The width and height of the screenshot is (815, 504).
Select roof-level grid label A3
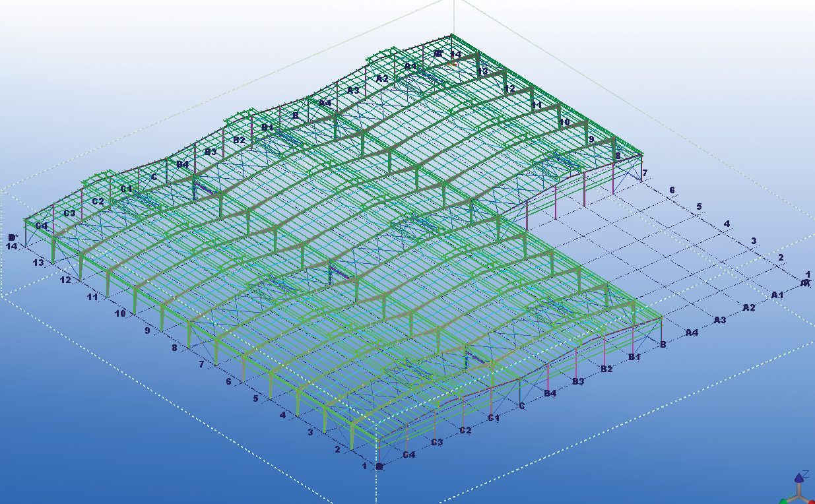pos(353,90)
